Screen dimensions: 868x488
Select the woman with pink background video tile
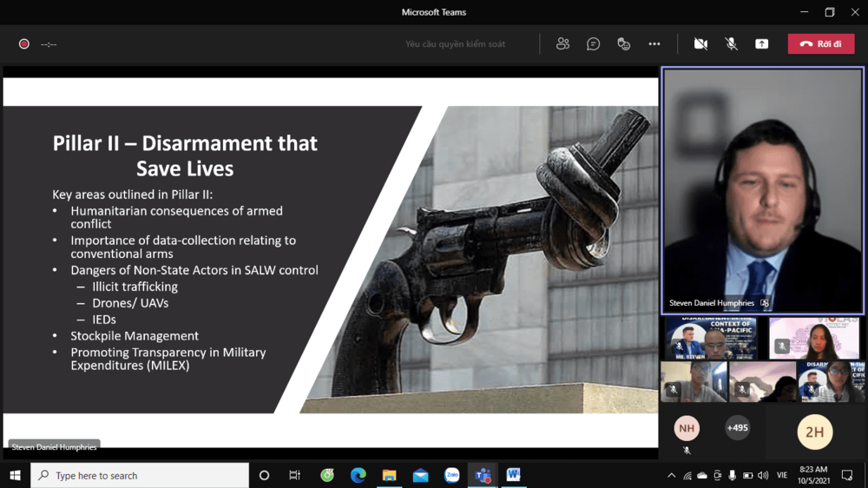click(x=814, y=338)
